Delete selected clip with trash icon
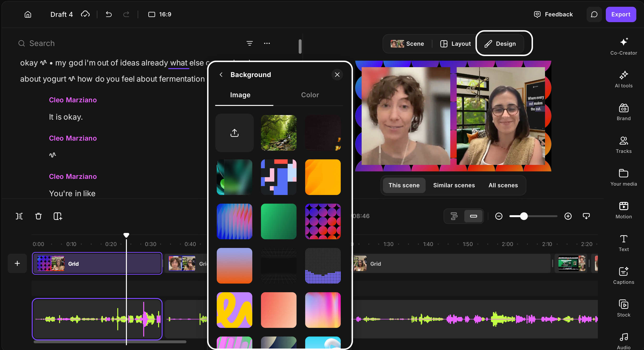This screenshot has width=644, height=350. (38, 216)
